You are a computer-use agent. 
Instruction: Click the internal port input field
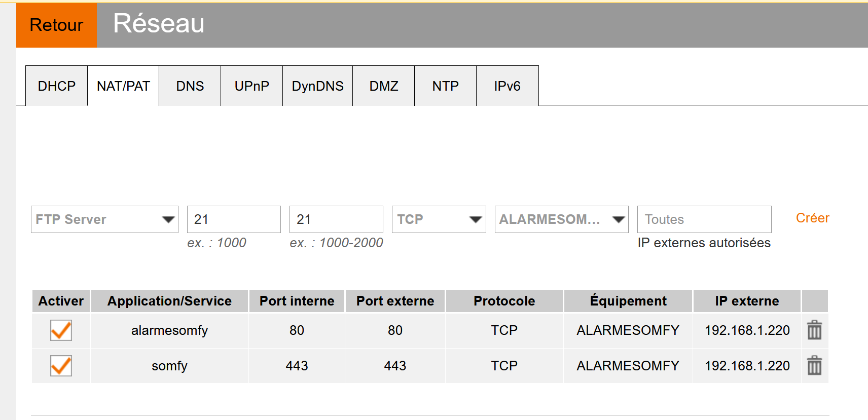coord(234,219)
